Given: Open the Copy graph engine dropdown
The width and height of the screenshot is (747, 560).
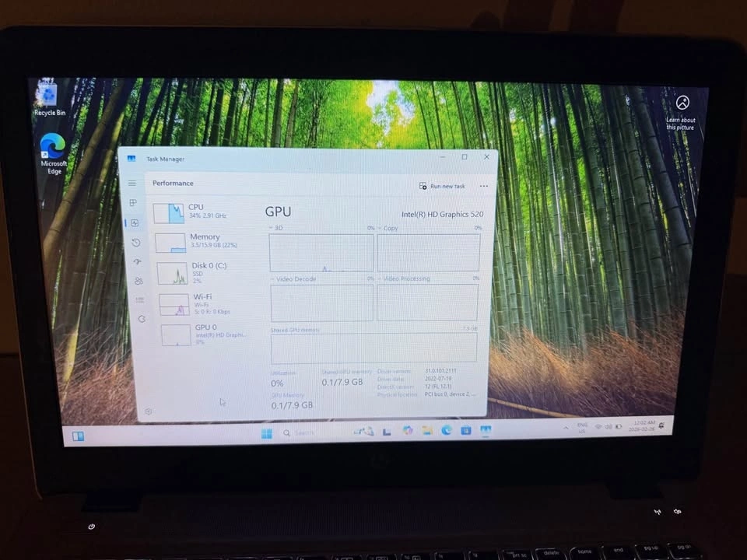Looking at the screenshot, I should (388, 229).
